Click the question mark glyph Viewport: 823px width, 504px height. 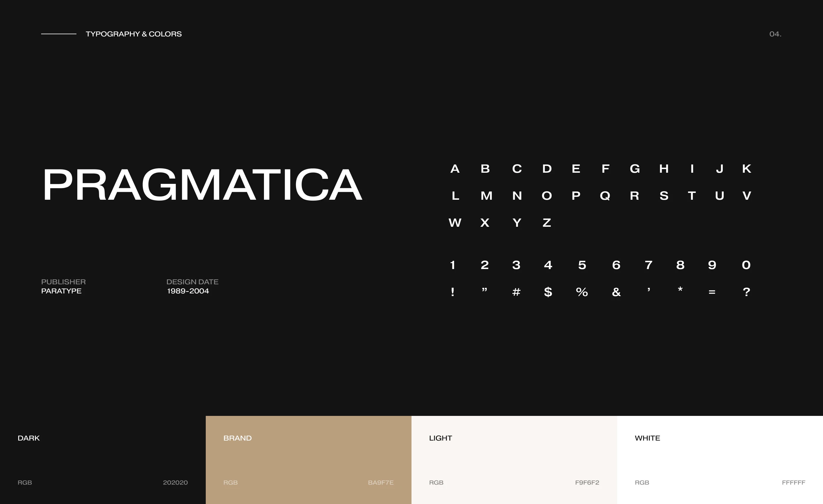746,292
